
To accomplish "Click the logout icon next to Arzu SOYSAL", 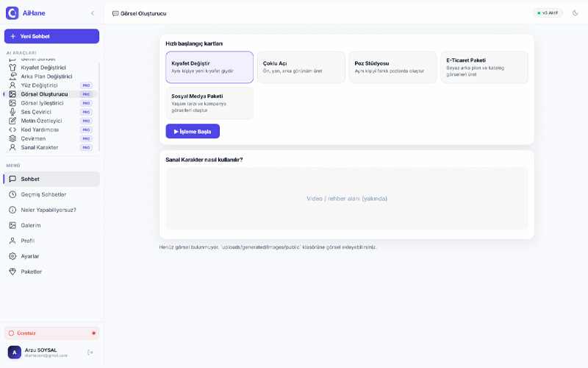I will [90, 353].
